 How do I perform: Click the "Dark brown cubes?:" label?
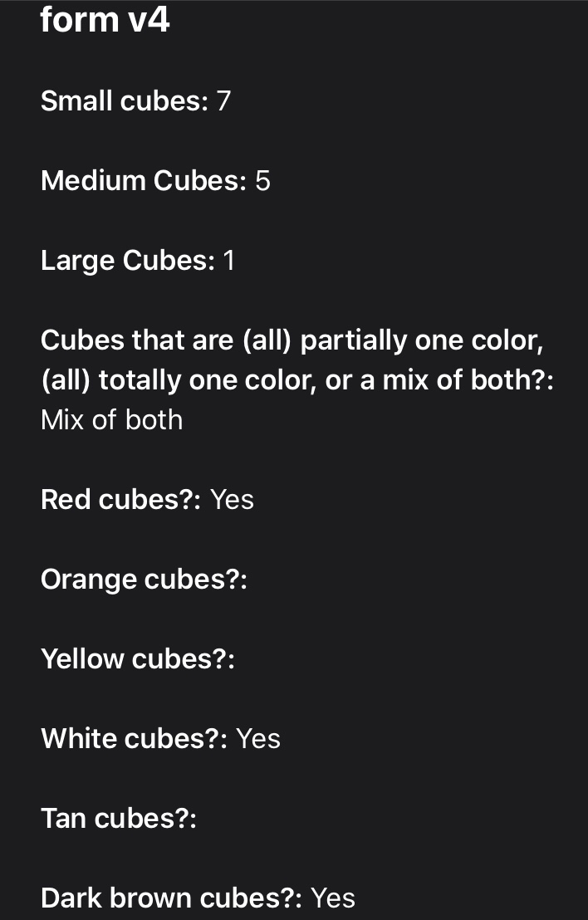[171, 898]
